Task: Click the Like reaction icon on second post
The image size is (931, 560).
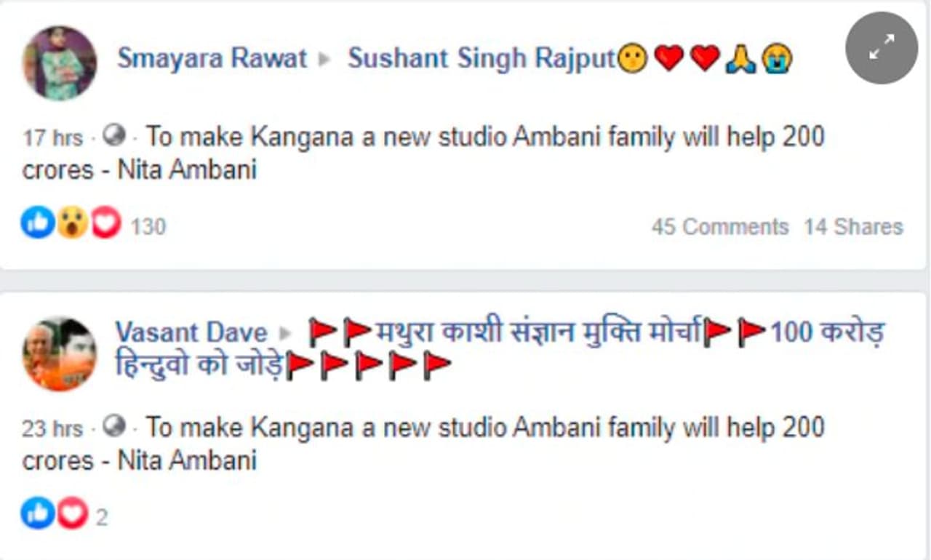Action: tap(38, 513)
